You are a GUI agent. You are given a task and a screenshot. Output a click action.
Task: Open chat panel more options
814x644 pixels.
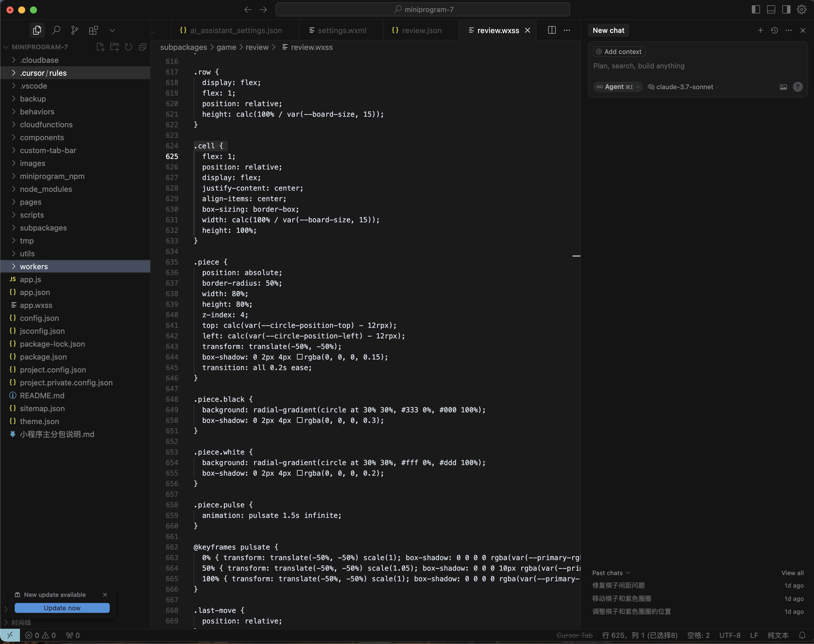pyautogui.click(x=789, y=30)
